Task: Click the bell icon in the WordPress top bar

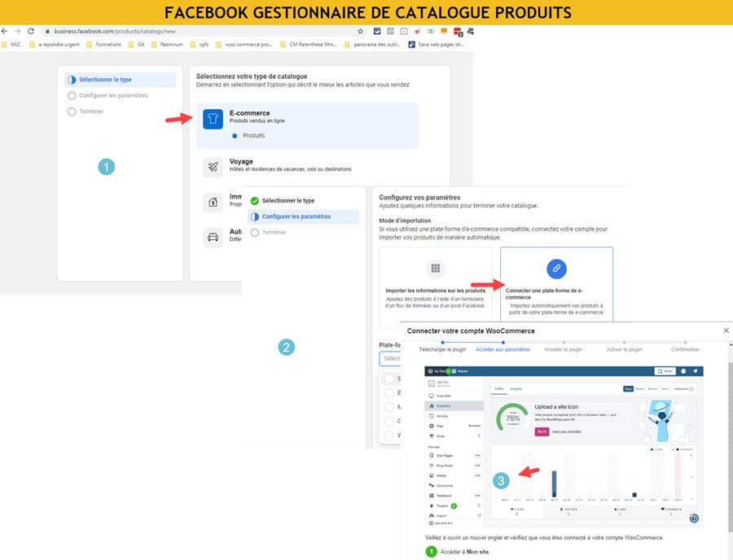Action: (x=696, y=371)
